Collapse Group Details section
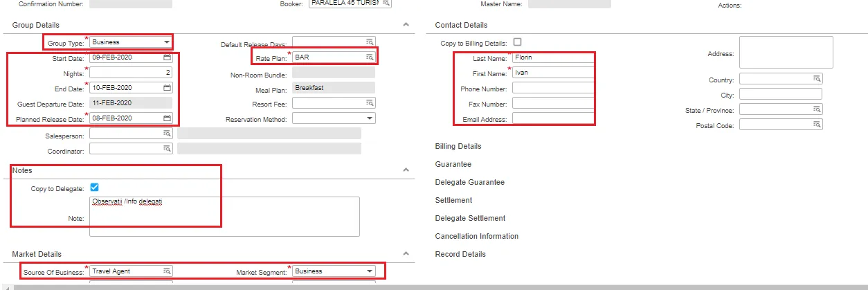 [x=406, y=25]
